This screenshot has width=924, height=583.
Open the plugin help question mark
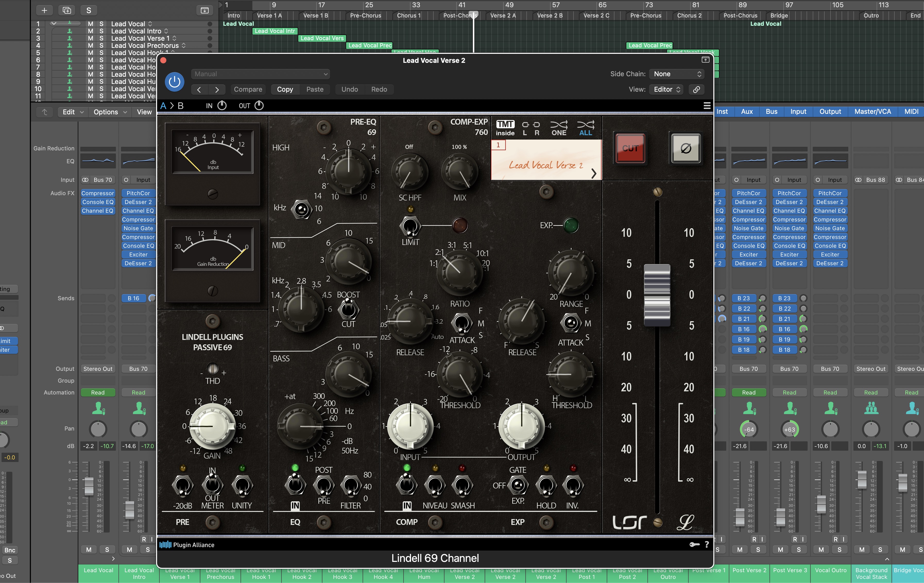(707, 545)
